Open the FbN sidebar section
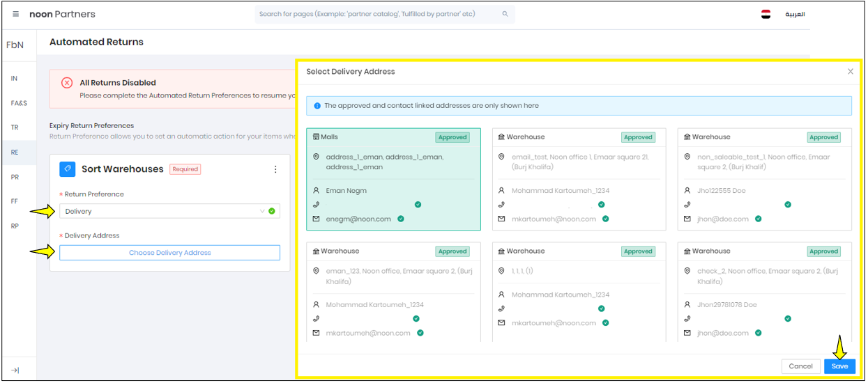868x383 pixels. coord(15,45)
